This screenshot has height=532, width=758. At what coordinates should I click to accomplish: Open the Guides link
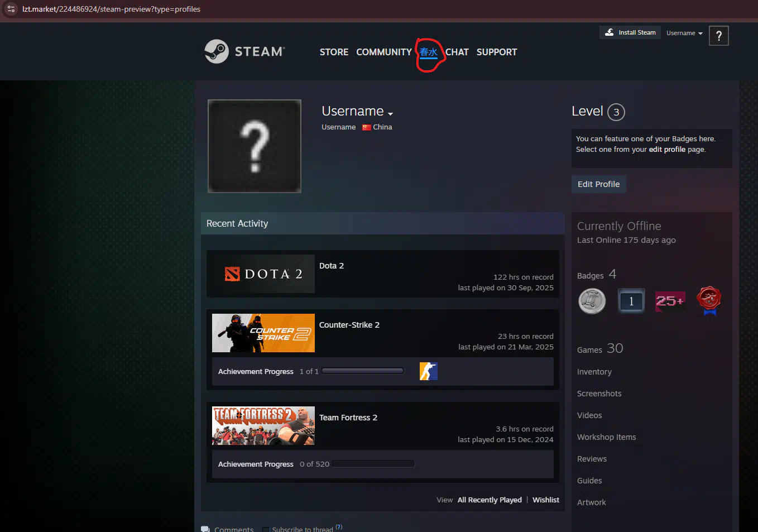click(589, 481)
